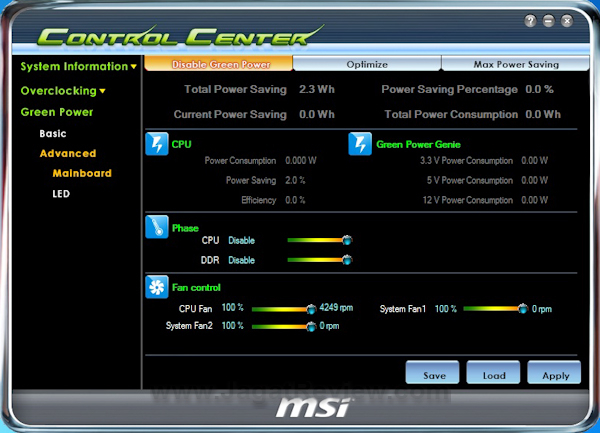Click the Fan control fan icon
Screen dimensions: 600x433
tap(157, 287)
